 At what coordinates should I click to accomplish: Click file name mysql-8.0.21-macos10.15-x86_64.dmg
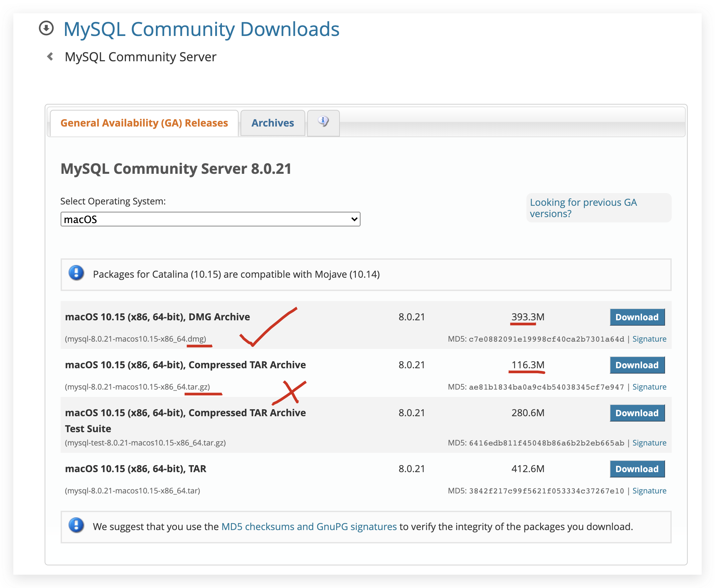tap(135, 339)
